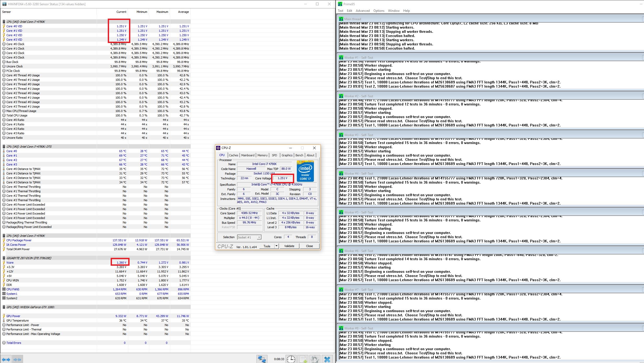The image size is (644, 363).
Task: Open Prime95 Options menu
Action: click(379, 11)
